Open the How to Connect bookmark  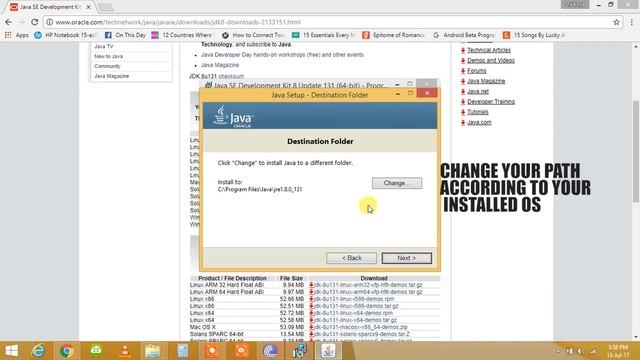tap(253, 35)
